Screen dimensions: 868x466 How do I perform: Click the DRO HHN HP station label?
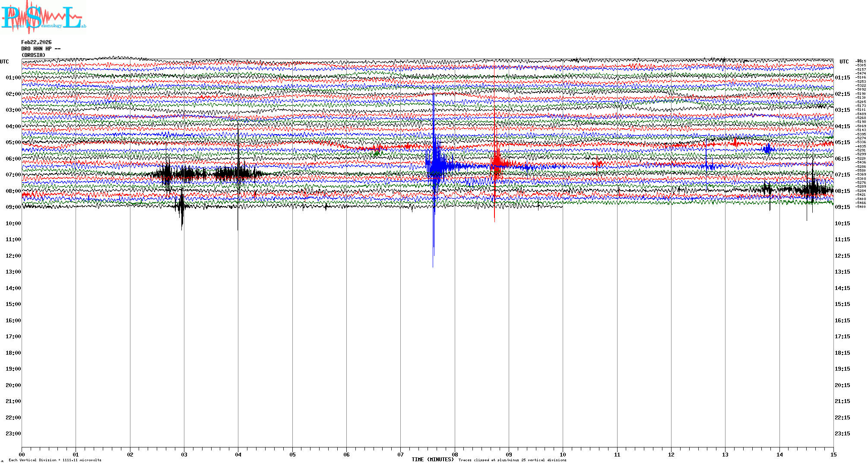coord(41,49)
